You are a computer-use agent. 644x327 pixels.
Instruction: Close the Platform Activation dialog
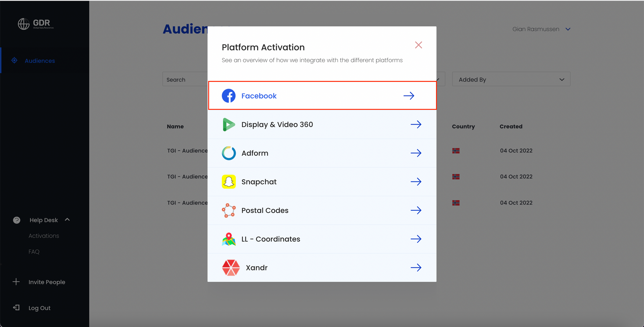point(418,45)
